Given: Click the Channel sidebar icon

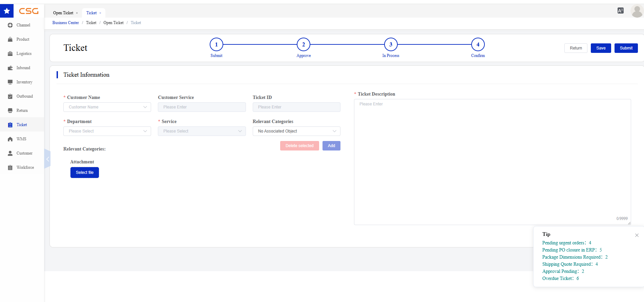Looking at the screenshot, I should tap(10, 25).
